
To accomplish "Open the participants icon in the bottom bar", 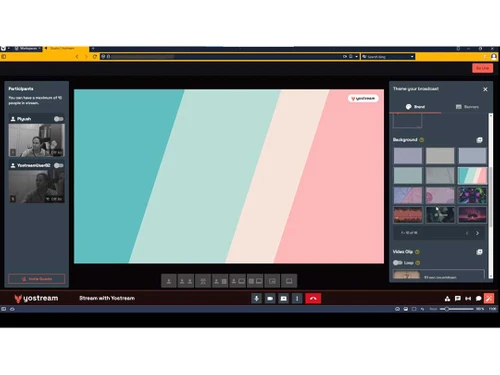I will 447,299.
